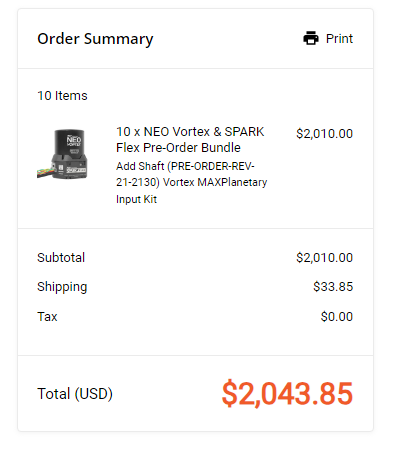Click the Input Kit option text
This screenshot has height=449, width=393.
pos(136,199)
